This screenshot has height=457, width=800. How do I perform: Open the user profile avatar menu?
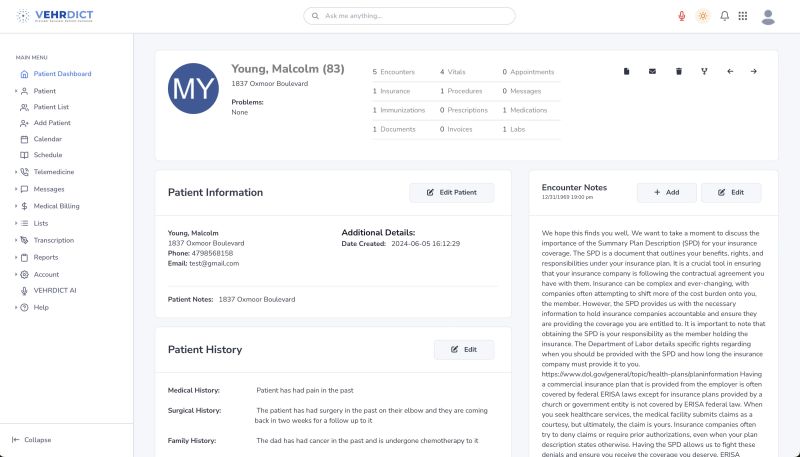point(768,16)
